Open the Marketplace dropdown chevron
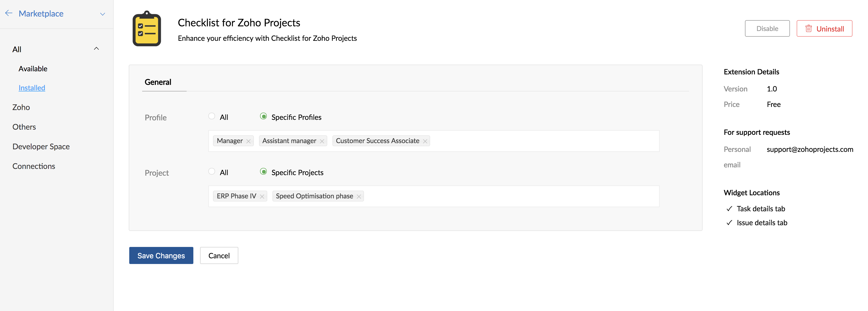The image size is (868, 311). pos(103,14)
